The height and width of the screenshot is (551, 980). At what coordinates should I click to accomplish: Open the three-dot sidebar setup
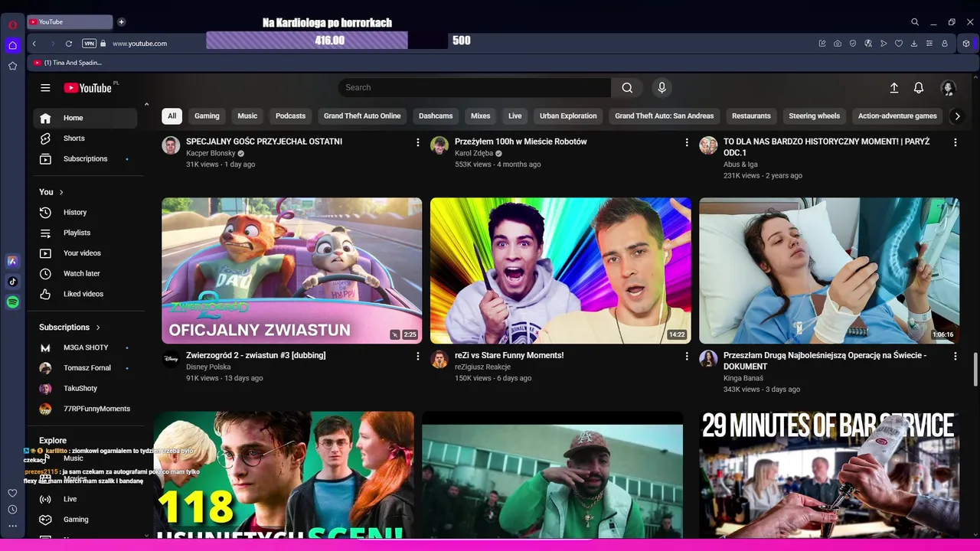pyautogui.click(x=12, y=527)
